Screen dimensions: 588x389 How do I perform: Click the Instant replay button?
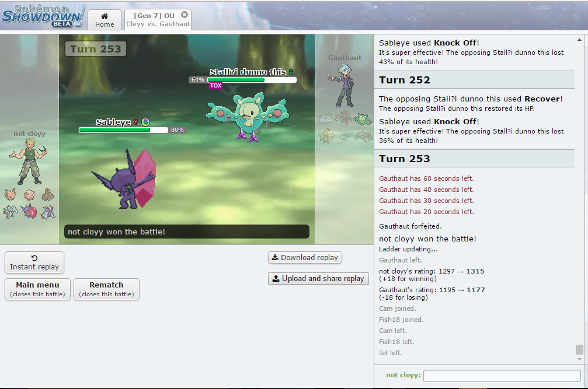coord(34,262)
